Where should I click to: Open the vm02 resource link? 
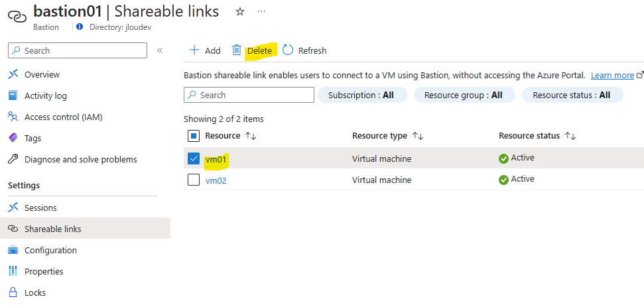216,180
